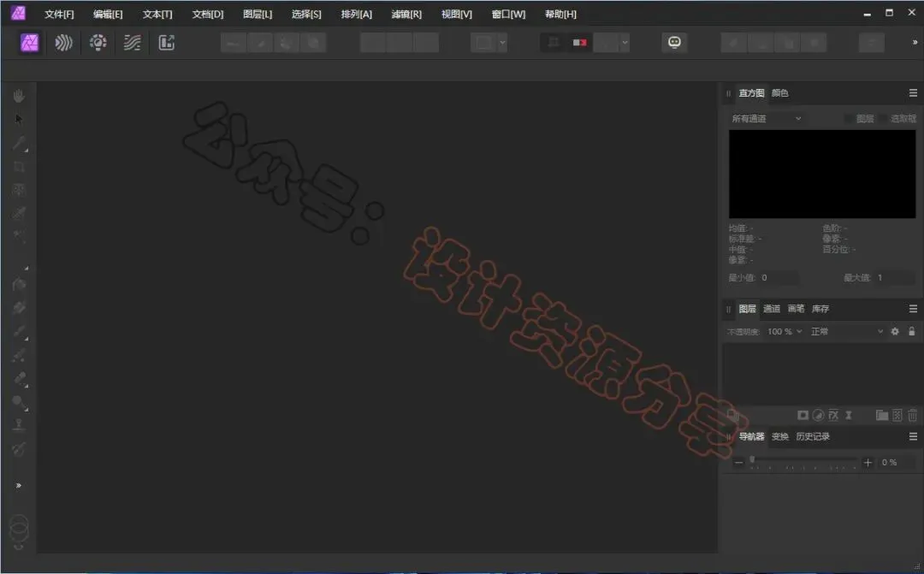924x574 pixels.
Task: Click the delete layer trash icon
Action: (912, 416)
